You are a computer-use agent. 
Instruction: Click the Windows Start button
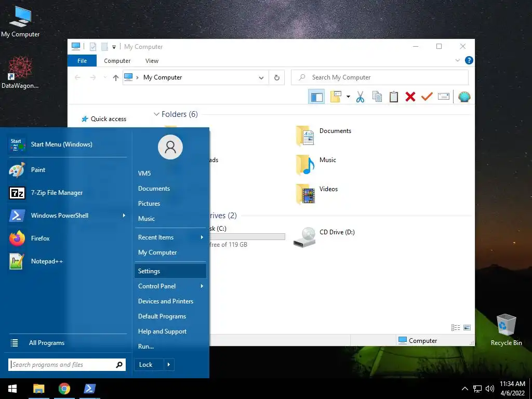(x=12, y=389)
